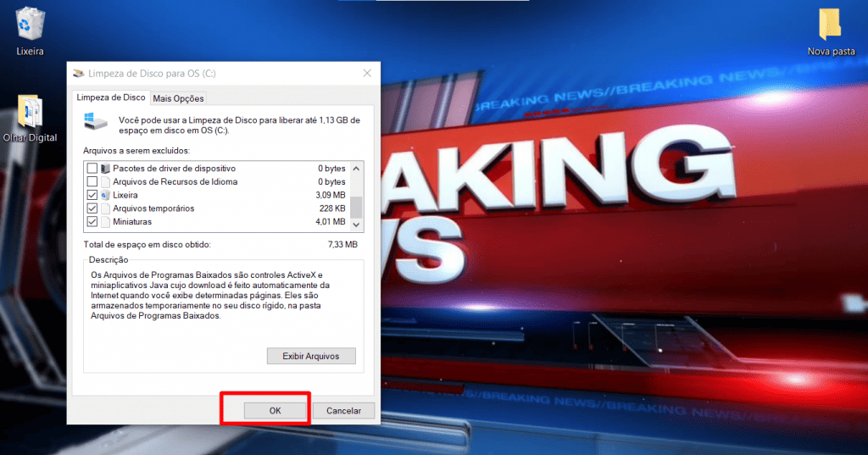This screenshot has width=868, height=455.
Task: Click the Disk Cleanup title bar icon
Action: tap(79, 74)
